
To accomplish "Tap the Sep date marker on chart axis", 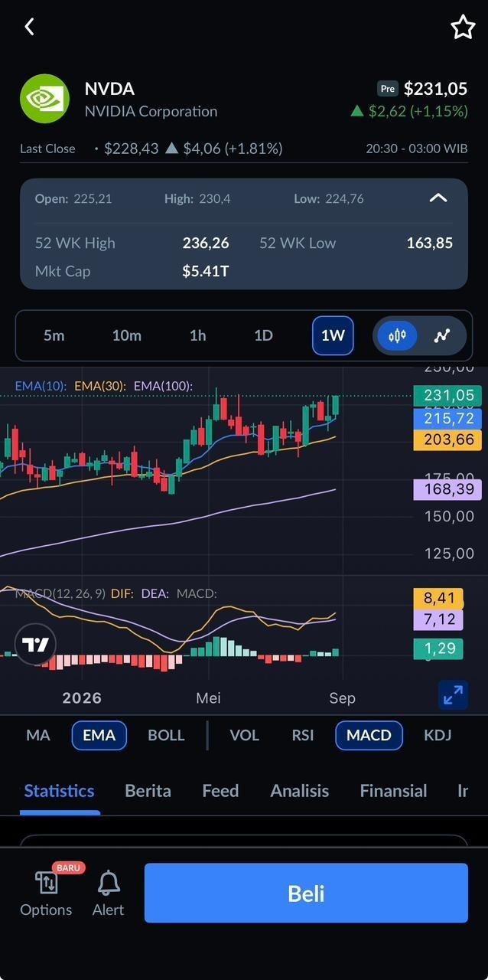I will click(x=342, y=697).
